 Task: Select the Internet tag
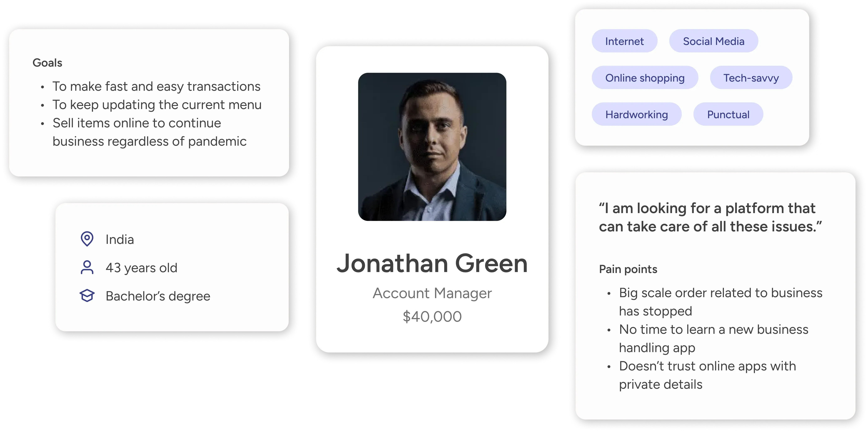[x=624, y=41]
